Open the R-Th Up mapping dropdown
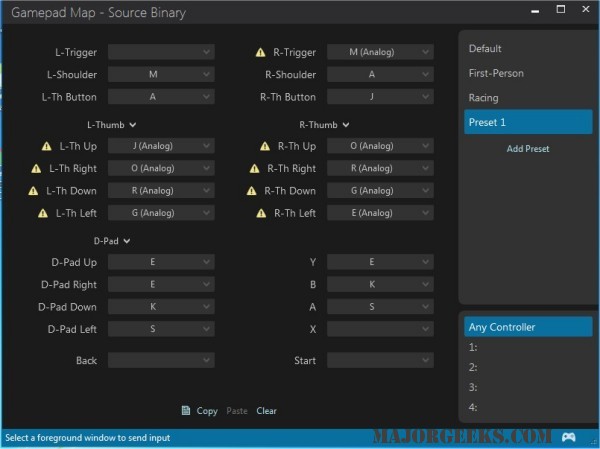This screenshot has width=600, height=449. (x=380, y=146)
